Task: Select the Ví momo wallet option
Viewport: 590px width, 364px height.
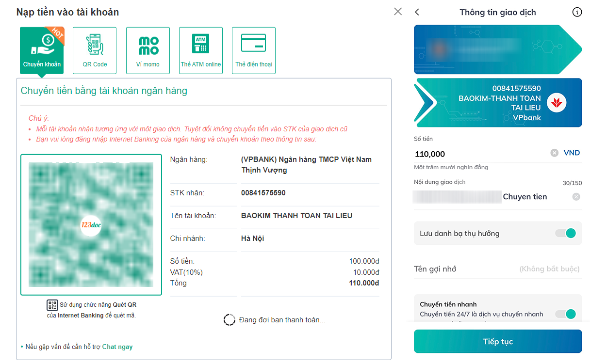Action: (x=148, y=51)
